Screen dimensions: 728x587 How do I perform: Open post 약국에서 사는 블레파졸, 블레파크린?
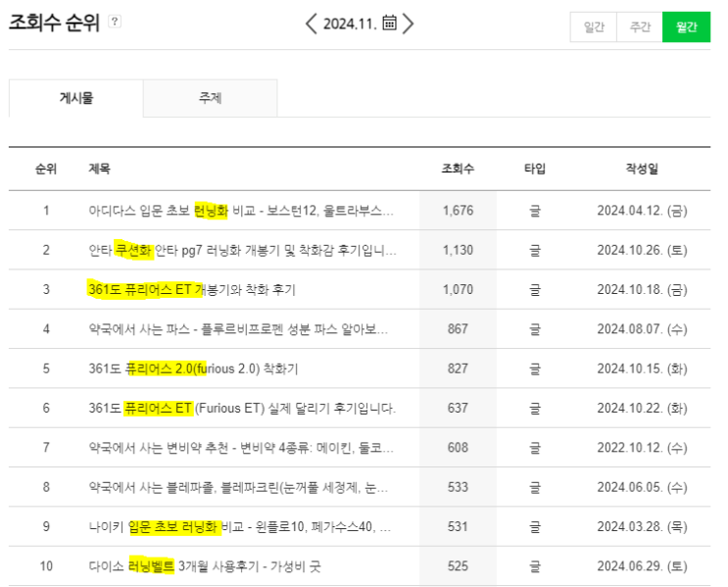coord(239,487)
